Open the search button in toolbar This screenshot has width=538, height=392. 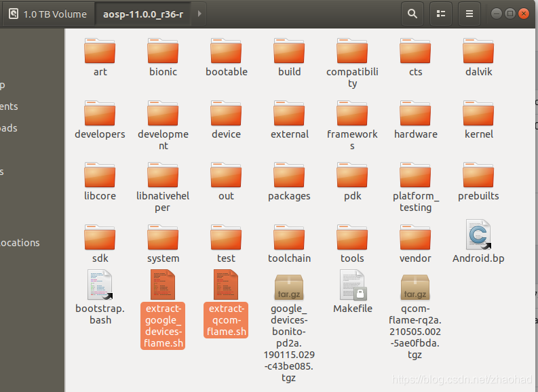[x=412, y=14]
